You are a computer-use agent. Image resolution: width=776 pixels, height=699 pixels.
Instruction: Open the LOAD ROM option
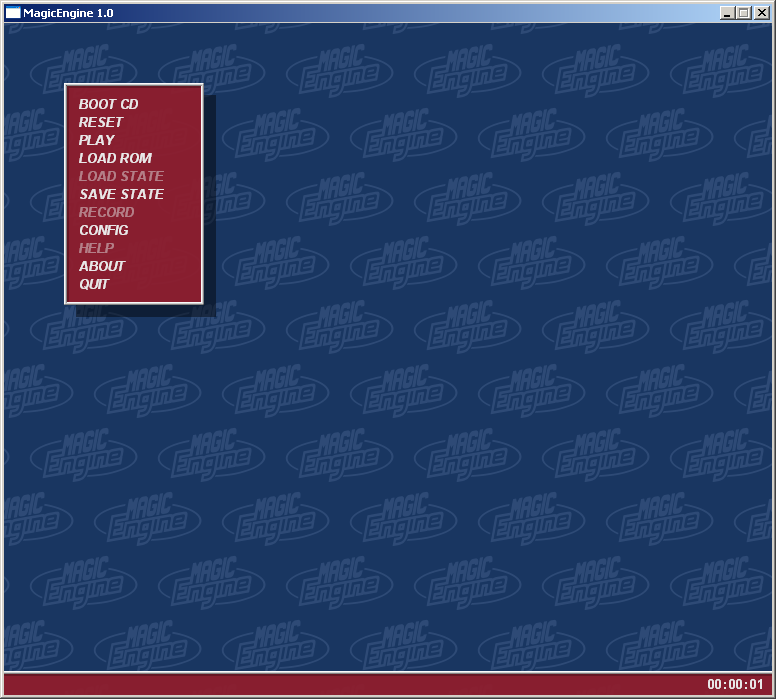115,158
